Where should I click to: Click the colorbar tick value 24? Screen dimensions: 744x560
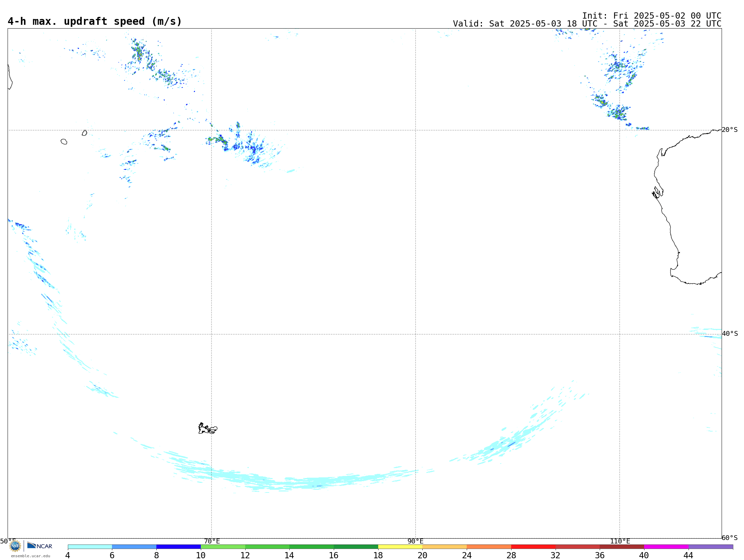467,555
